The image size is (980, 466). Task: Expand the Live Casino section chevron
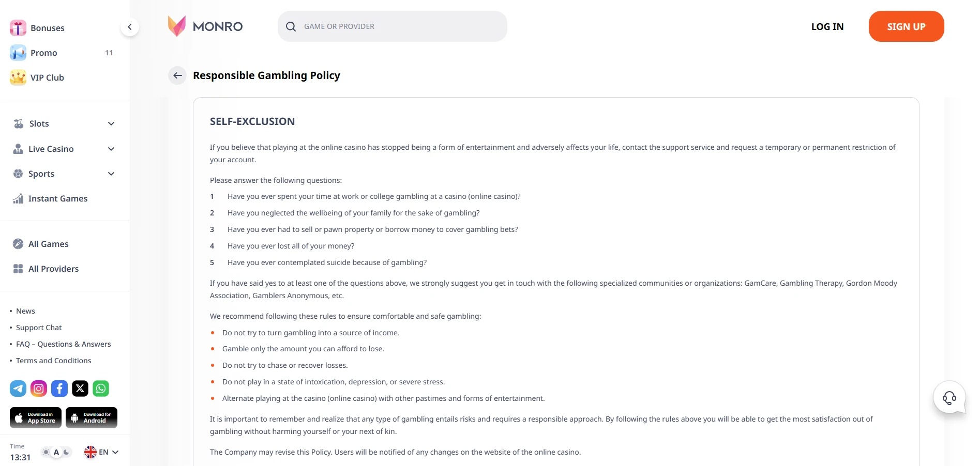[111, 149]
